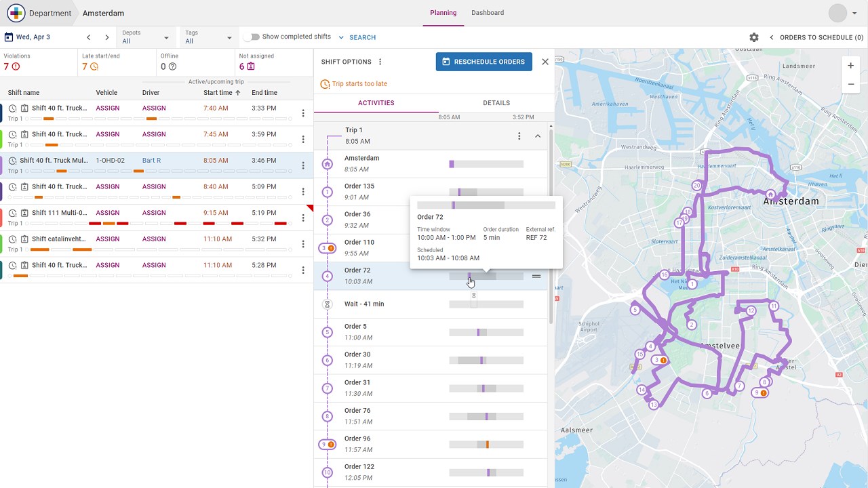Assign a driver to Shift catalinveht

(x=154, y=239)
